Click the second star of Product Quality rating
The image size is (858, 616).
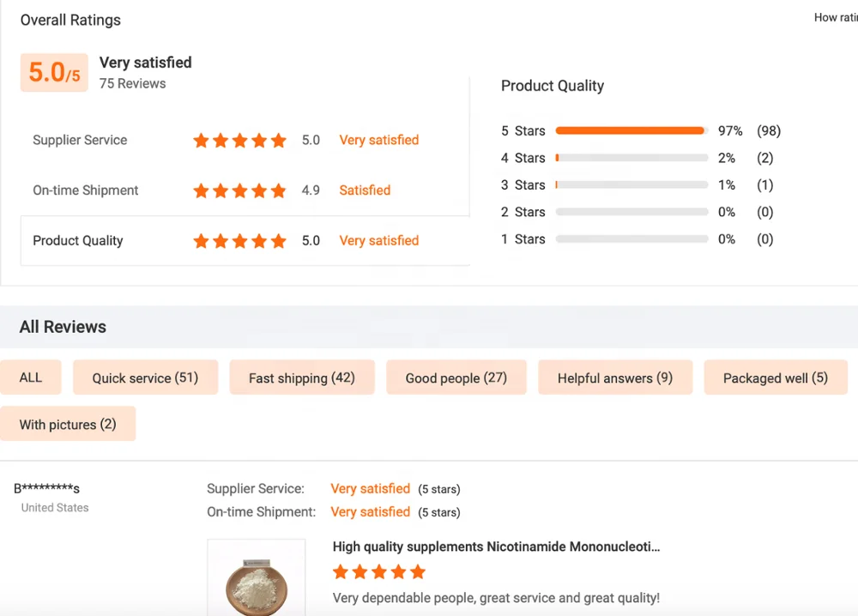click(x=220, y=241)
